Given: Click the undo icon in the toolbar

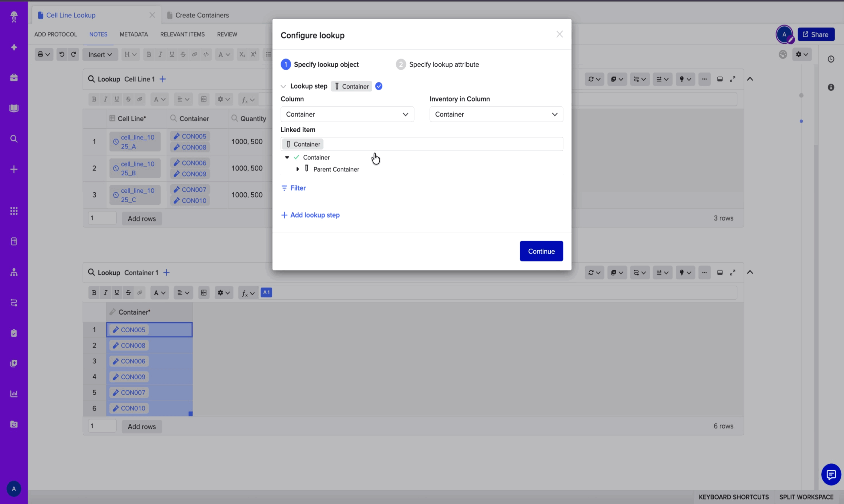Looking at the screenshot, I should click(x=61, y=54).
